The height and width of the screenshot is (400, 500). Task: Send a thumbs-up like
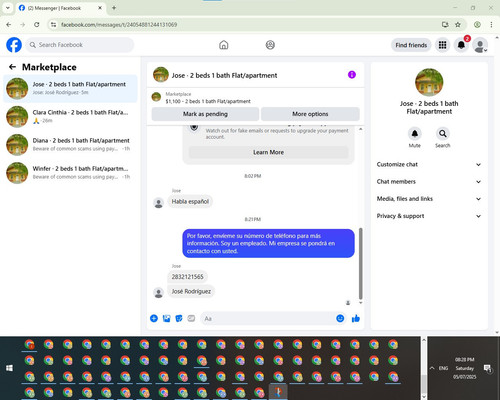point(356,318)
